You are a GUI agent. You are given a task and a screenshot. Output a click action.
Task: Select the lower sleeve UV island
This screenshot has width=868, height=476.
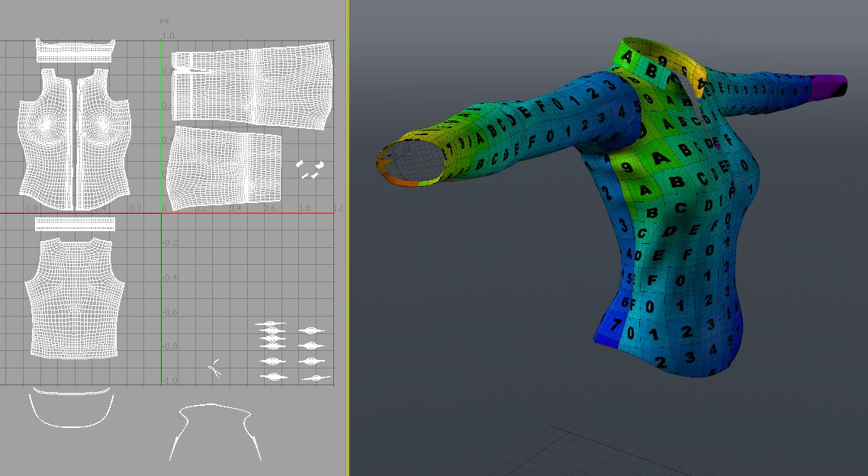223,168
